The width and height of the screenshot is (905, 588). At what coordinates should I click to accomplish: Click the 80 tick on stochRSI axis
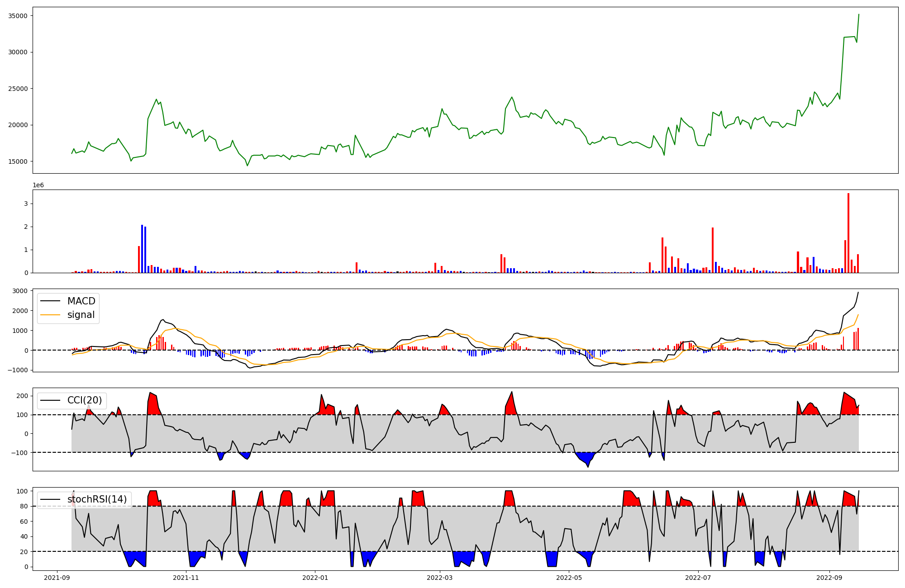click(x=24, y=506)
